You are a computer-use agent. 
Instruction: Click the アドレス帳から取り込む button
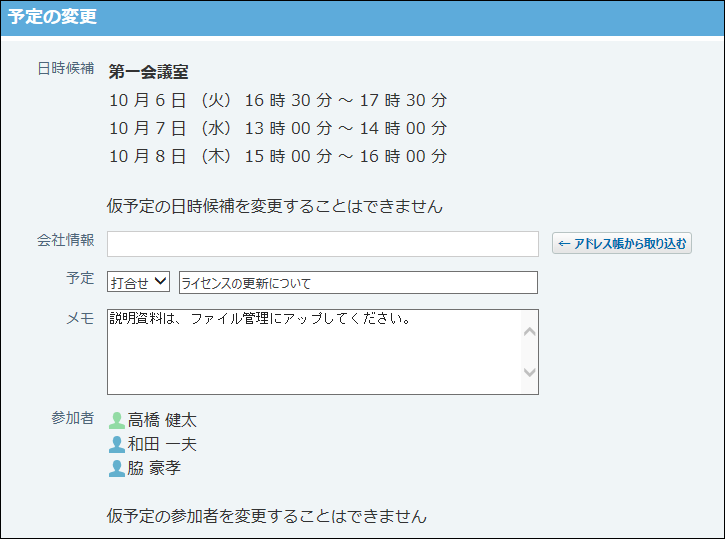tap(621, 243)
